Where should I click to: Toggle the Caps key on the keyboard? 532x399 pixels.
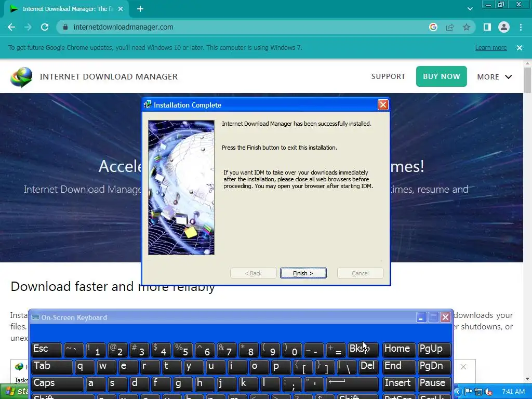[57, 384]
